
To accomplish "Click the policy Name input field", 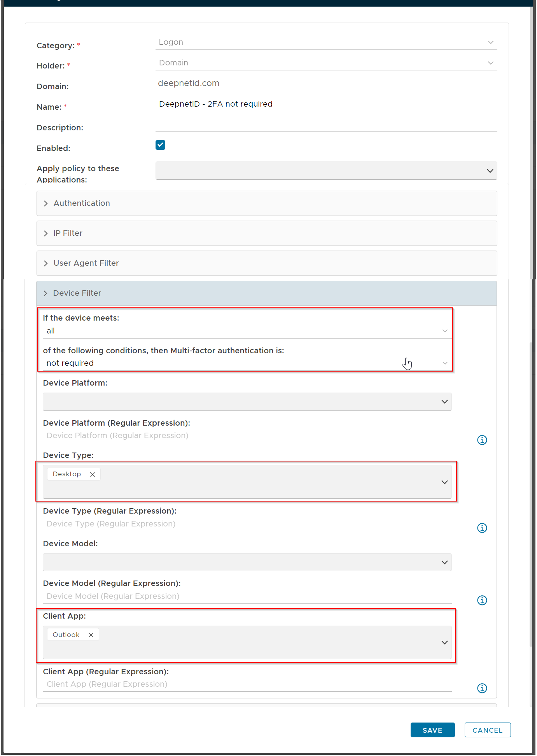I will click(x=326, y=104).
